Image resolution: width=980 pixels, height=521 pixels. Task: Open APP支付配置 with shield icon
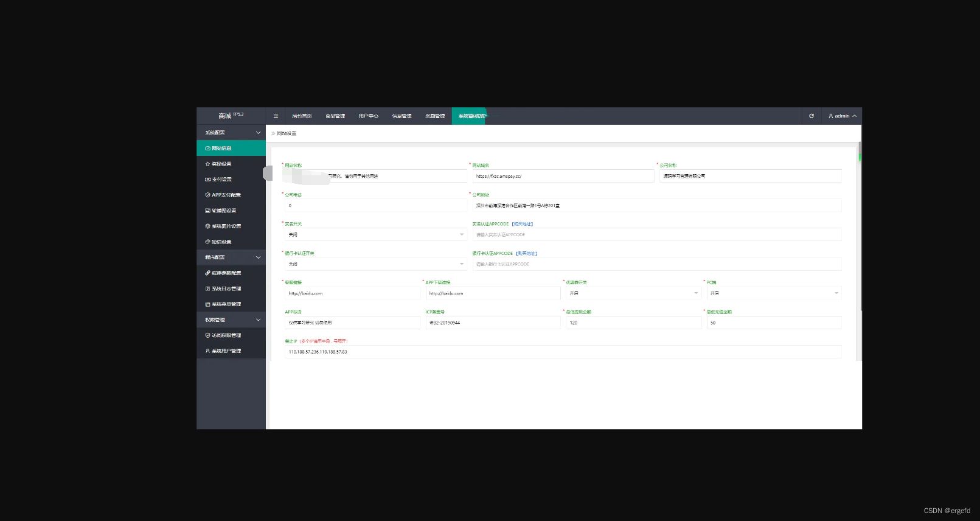226,195
